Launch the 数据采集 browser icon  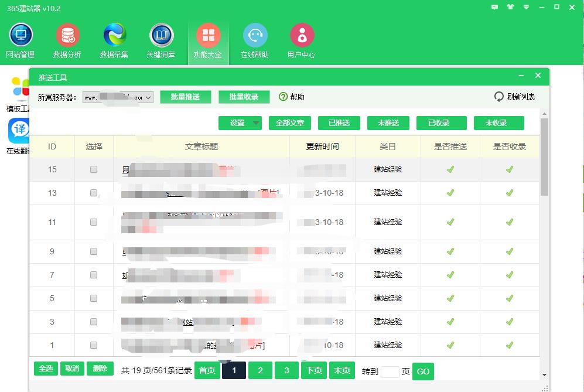[x=114, y=35]
